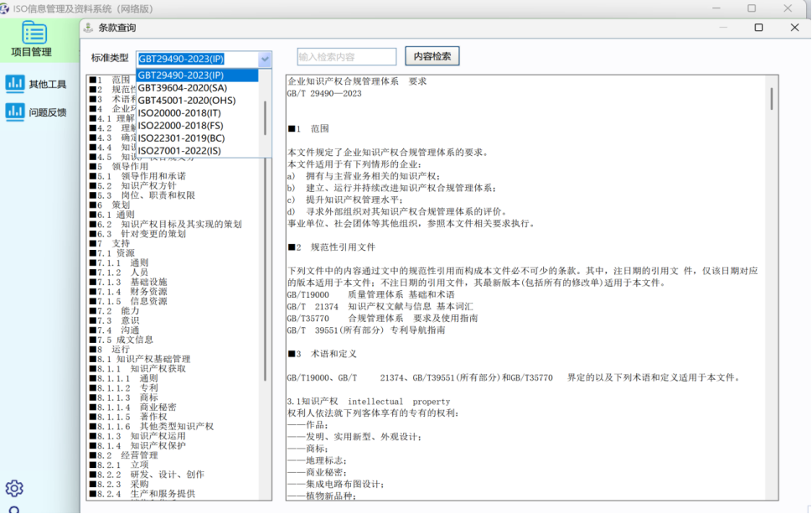Click the user icon below settings gear
The height and width of the screenshot is (514, 812).
pyautogui.click(x=14, y=509)
